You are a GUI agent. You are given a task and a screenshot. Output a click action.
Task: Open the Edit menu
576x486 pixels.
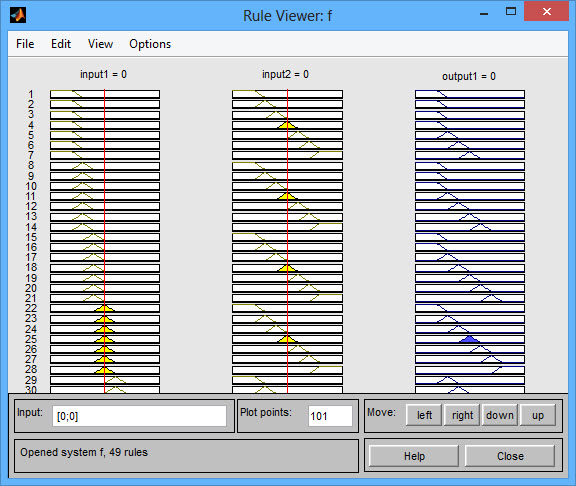61,44
